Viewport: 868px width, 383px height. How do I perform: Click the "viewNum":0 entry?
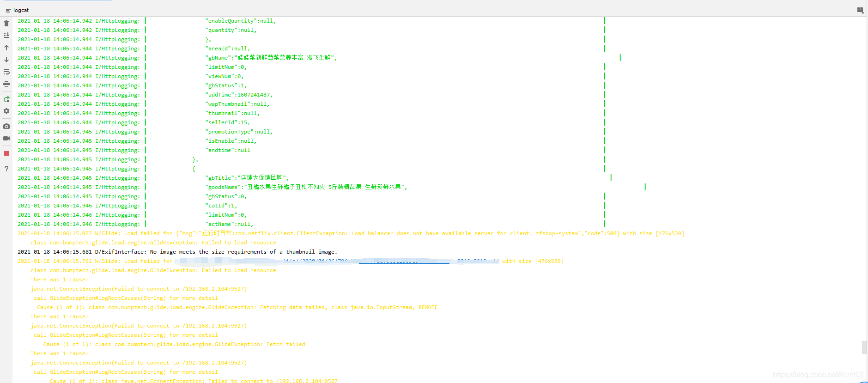[224, 76]
